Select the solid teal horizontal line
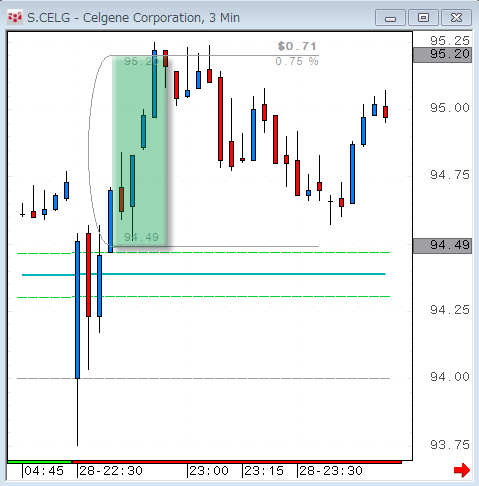Screen dimensions: 479x486 click(x=204, y=274)
